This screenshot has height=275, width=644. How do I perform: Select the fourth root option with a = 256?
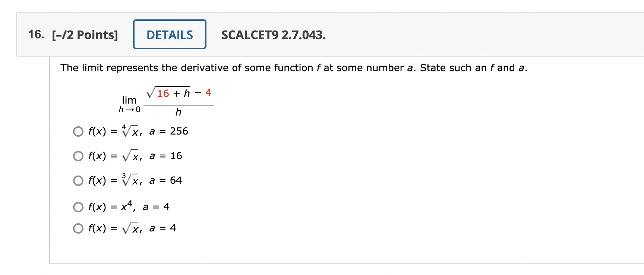coord(78,132)
